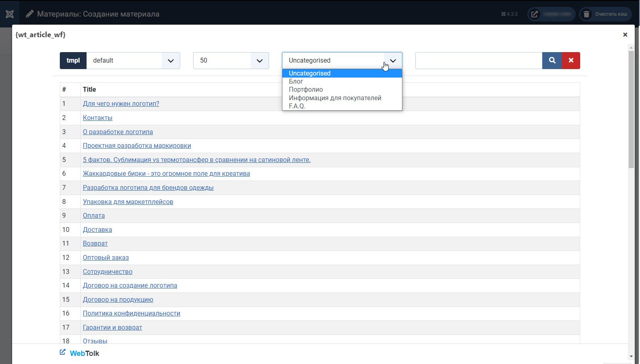
Task: Collapse the Uncategorised category dropdown
Action: point(392,61)
